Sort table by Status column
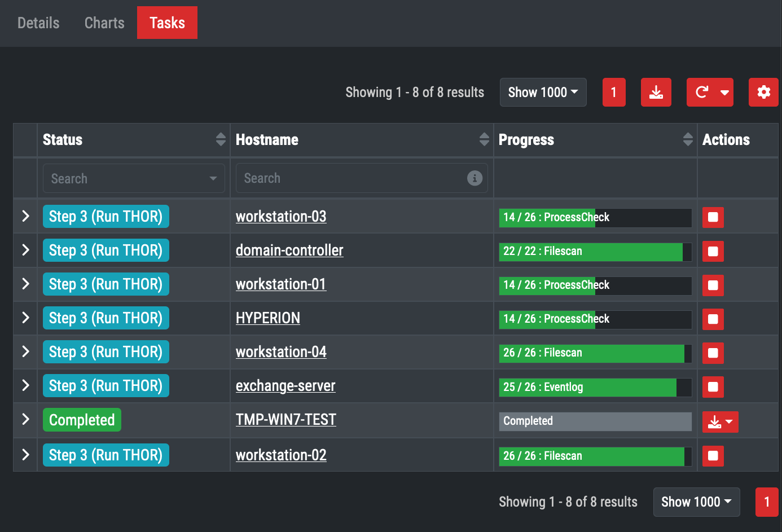 (221, 139)
